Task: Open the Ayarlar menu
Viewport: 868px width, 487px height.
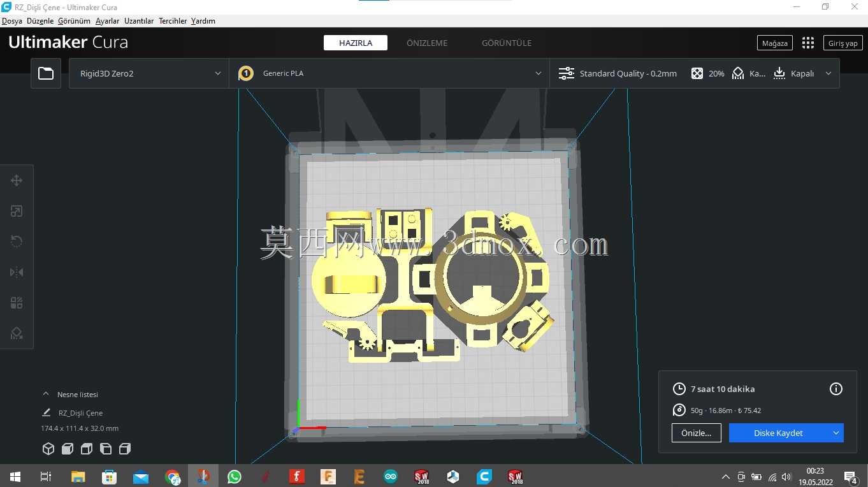Action: (108, 21)
